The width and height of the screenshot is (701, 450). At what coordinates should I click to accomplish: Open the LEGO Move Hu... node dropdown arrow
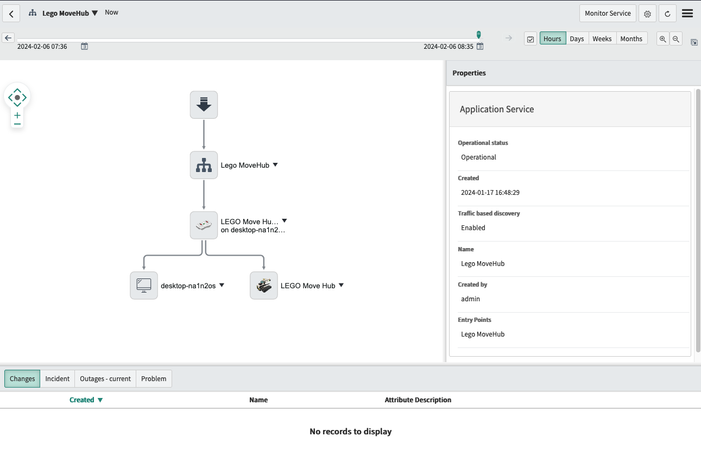[284, 220]
